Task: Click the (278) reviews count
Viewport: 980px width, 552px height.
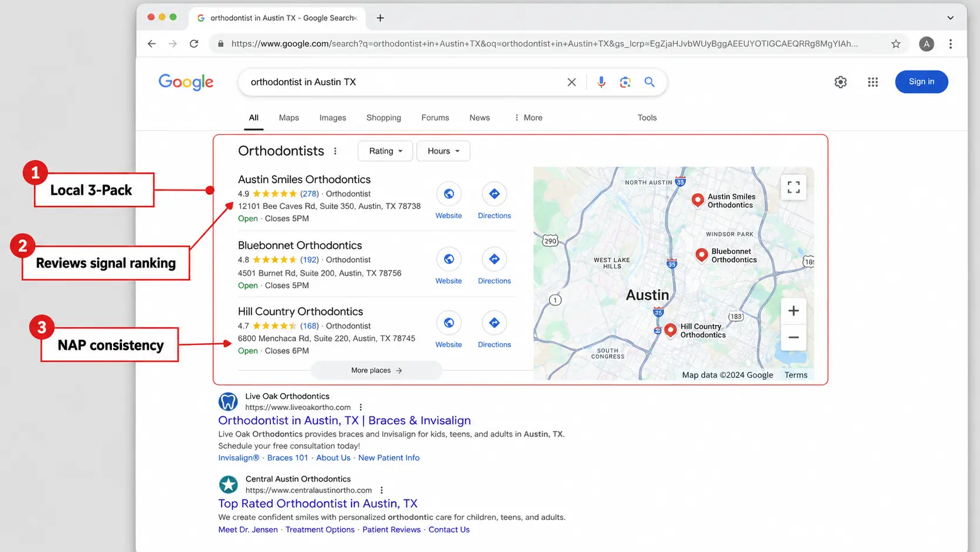Action: (x=309, y=194)
